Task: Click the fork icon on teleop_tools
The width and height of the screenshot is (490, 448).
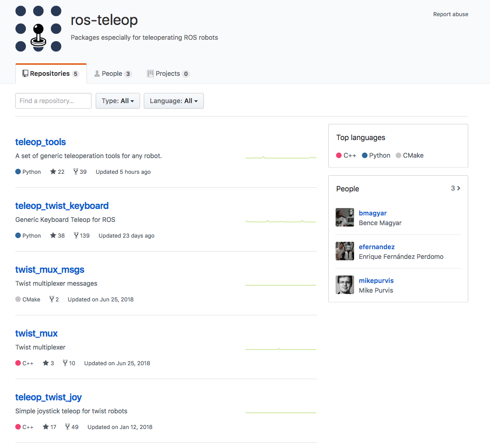Action: [x=76, y=172]
